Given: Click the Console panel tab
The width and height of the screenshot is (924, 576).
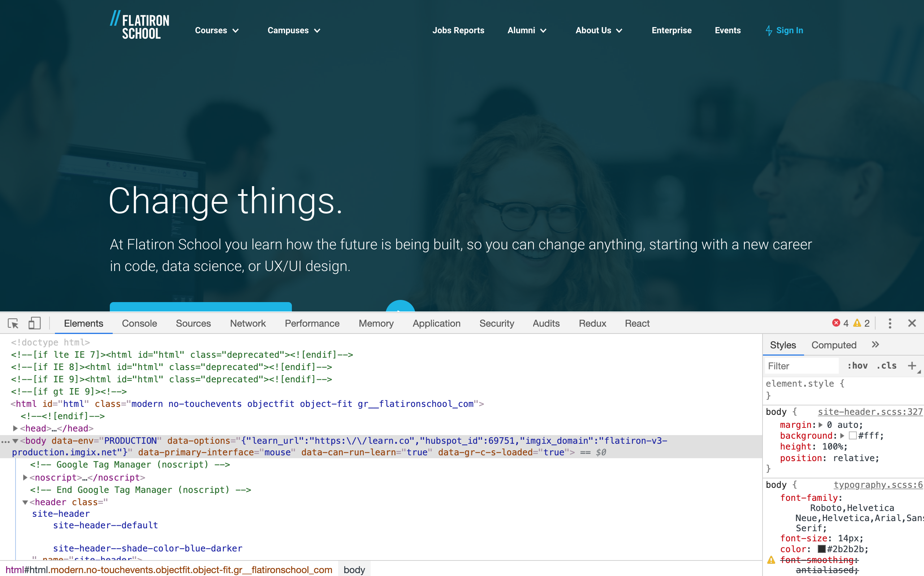Looking at the screenshot, I should click(x=139, y=323).
